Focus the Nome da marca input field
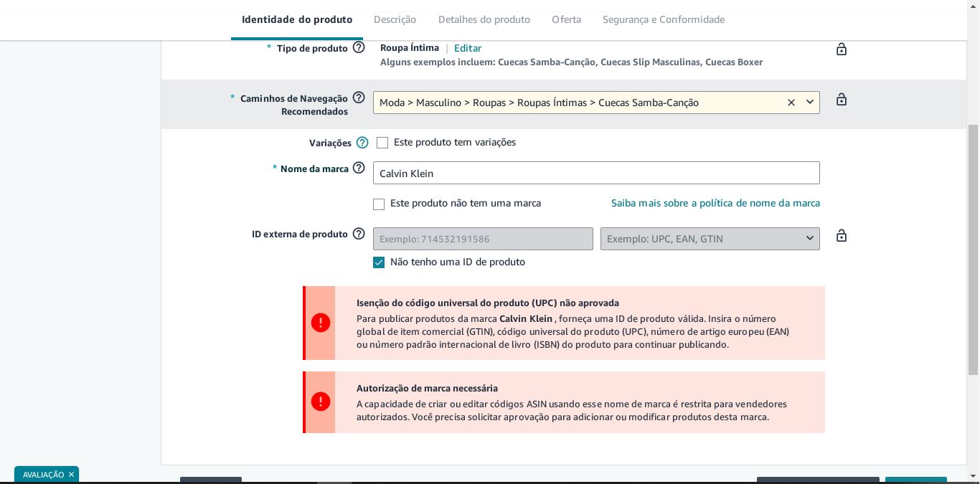The image size is (980, 484). tap(596, 173)
